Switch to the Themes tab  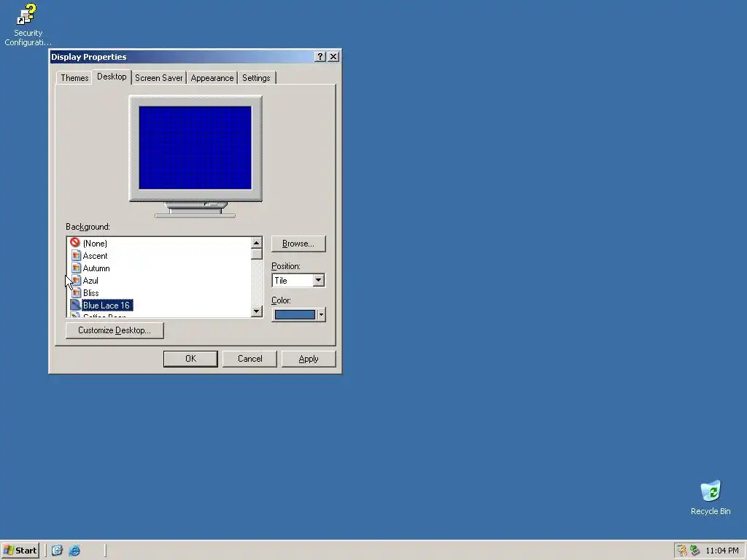point(74,77)
